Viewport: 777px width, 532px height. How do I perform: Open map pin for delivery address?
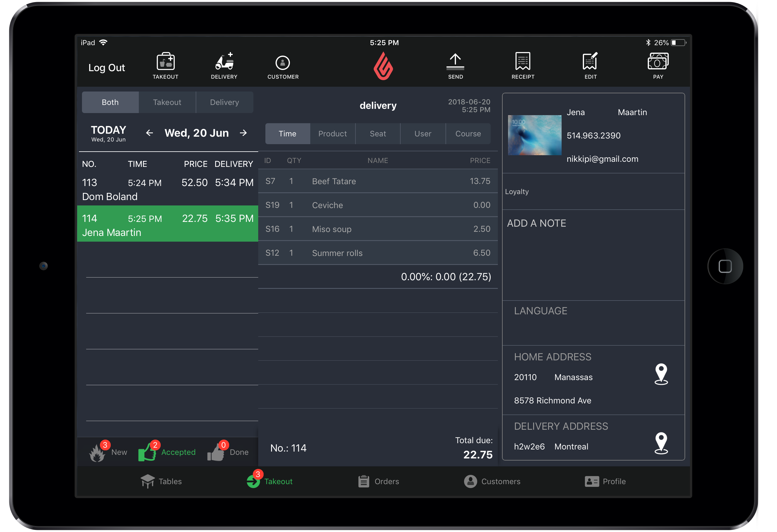[x=661, y=443]
